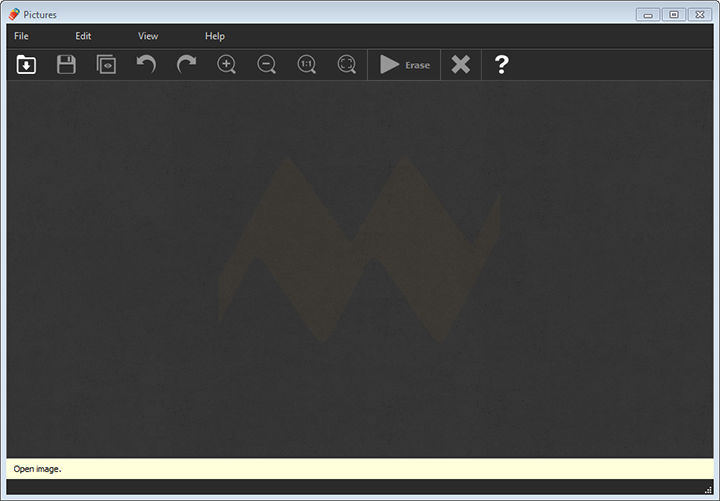Open the Help menu
Image resolution: width=720 pixels, height=501 pixels.
215,36
